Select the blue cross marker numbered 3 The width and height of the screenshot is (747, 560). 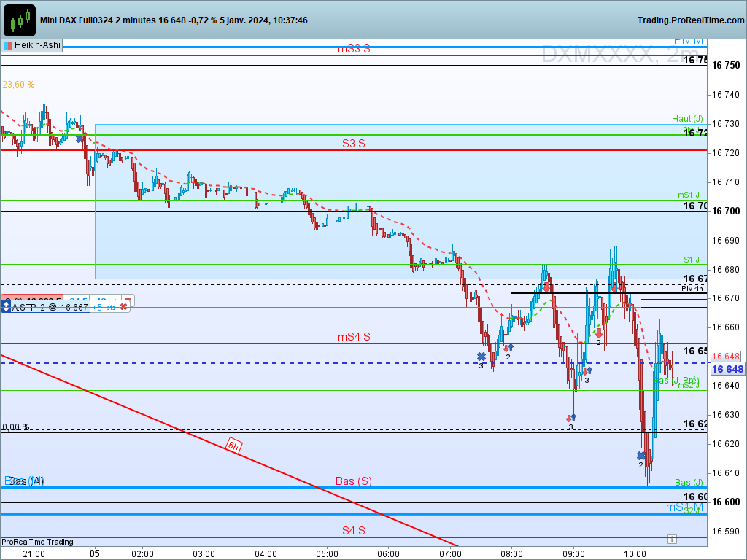(x=481, y=356)
